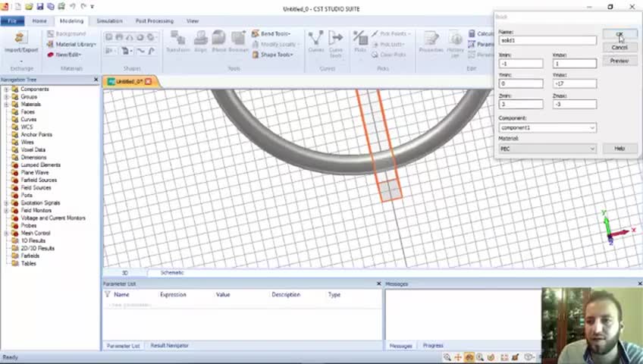Image resolution: width=643 pixels, height=364 pixels.
Task: Switch to the View ribbon tab
Action: click(193, 21)
